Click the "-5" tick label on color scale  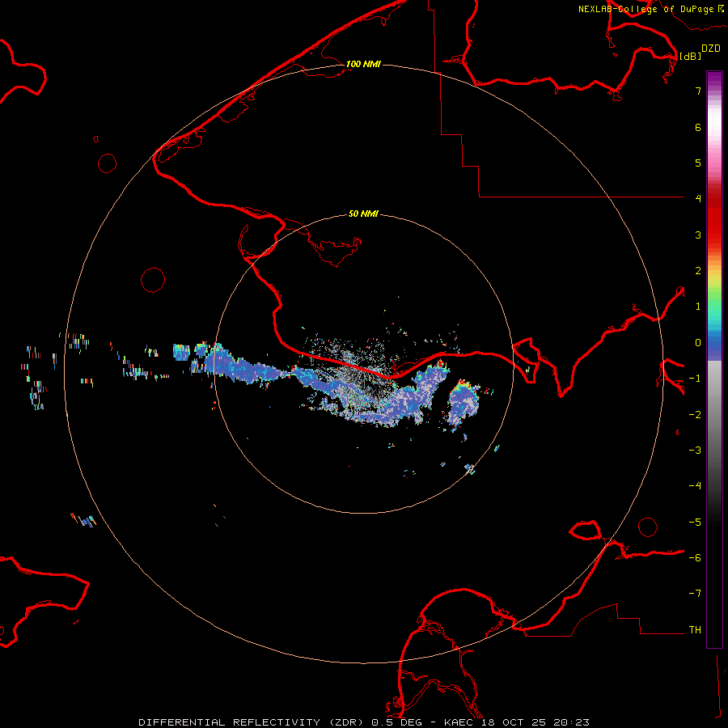(x=695, y=523)
